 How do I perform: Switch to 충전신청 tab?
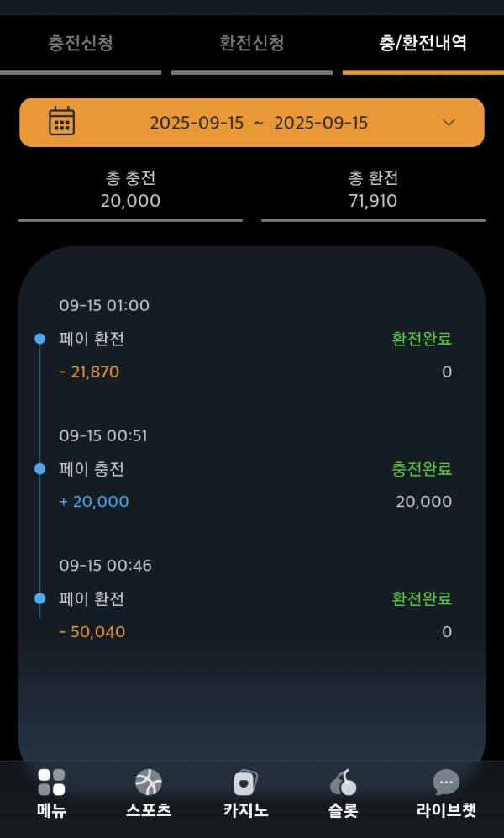point(81,44)
